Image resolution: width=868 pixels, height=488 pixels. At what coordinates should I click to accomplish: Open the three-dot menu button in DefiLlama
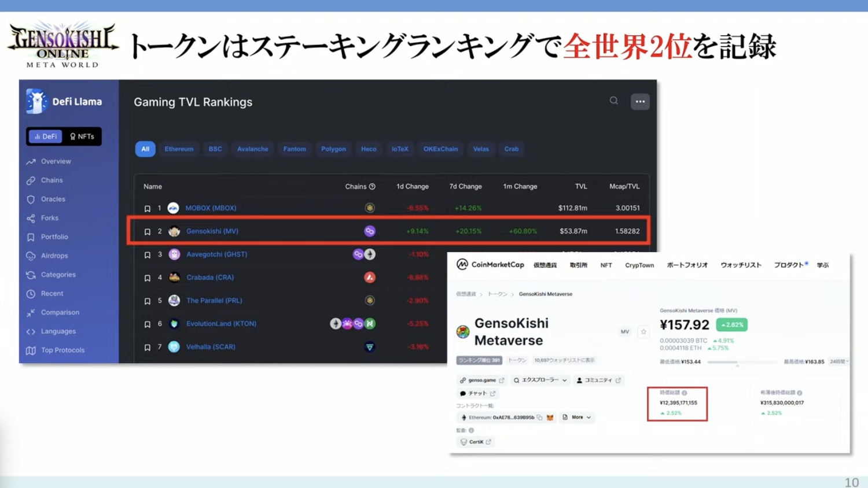coord(639,102)
